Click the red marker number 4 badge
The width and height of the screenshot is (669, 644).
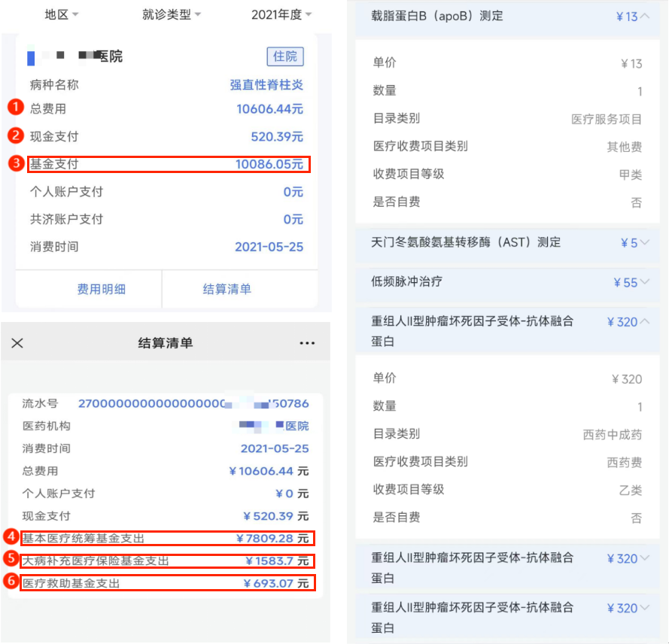(11, 537)
